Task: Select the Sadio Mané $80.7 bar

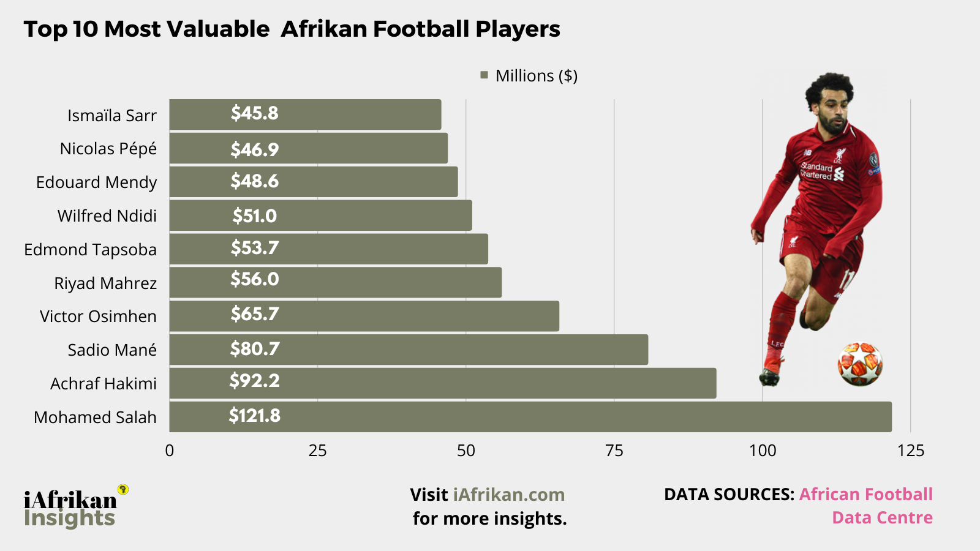Action: click(x=408, y=350)
